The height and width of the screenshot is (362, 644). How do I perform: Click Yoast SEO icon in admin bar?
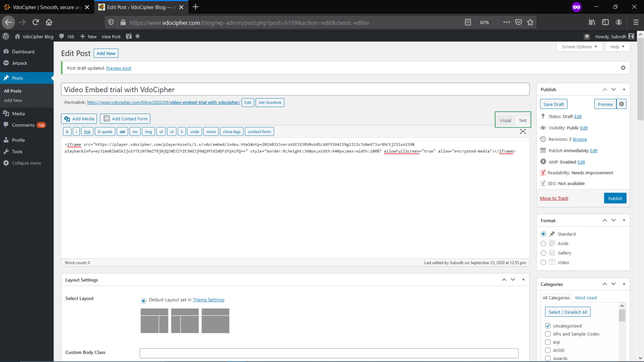coord(129,36)
